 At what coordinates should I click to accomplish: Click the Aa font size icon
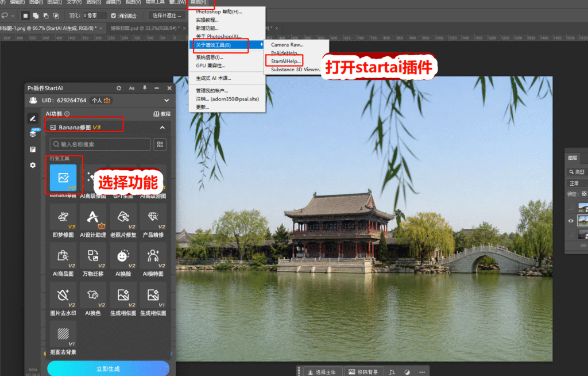131,88
